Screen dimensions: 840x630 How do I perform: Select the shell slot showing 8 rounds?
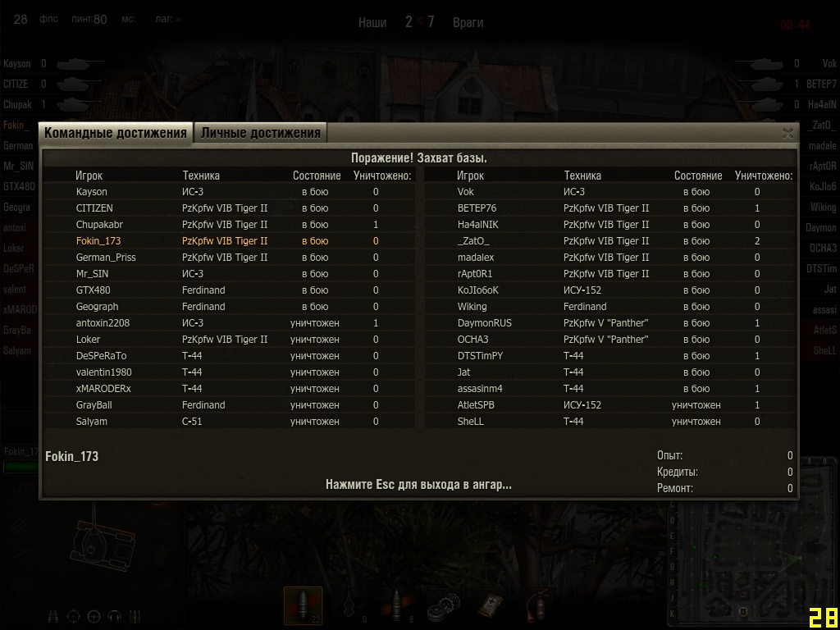click(397, 605)
